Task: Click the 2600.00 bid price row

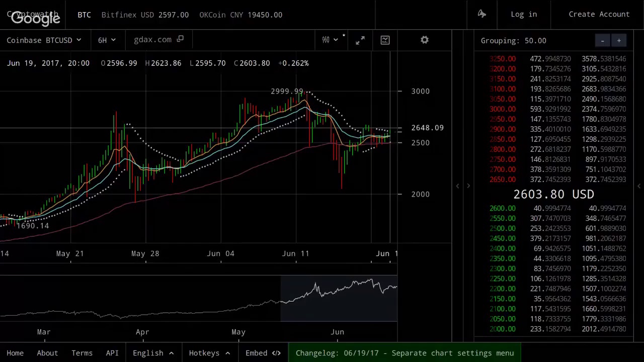Action: click(557, 208)
